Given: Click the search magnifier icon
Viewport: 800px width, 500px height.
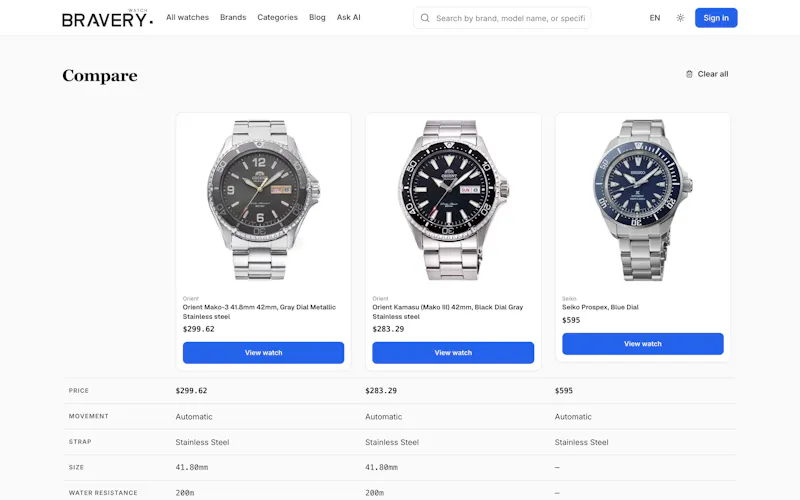Looking at the screenshot, I should pos(424,18).
